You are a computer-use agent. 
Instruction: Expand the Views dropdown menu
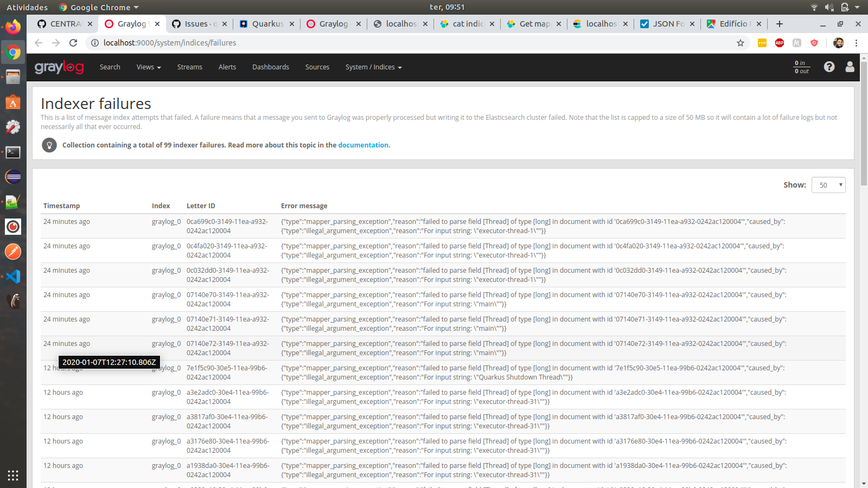[148, 67]
